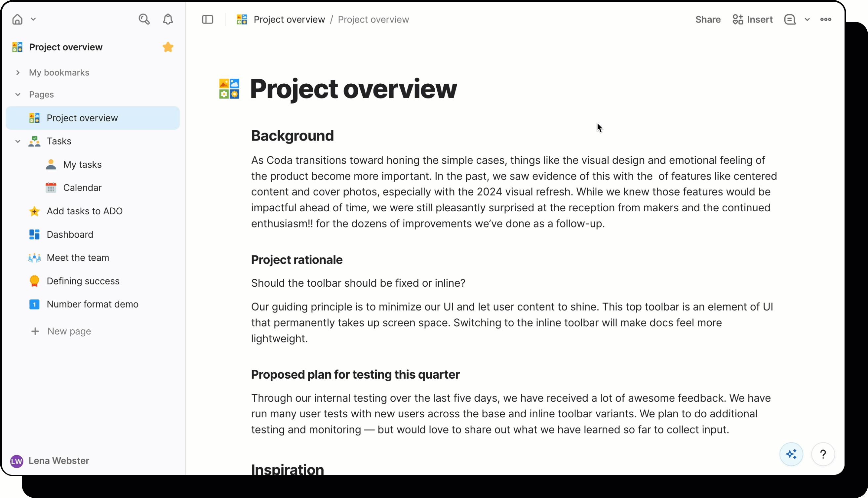
Task: Click the page icon beside the title
Action: [229, 89]
